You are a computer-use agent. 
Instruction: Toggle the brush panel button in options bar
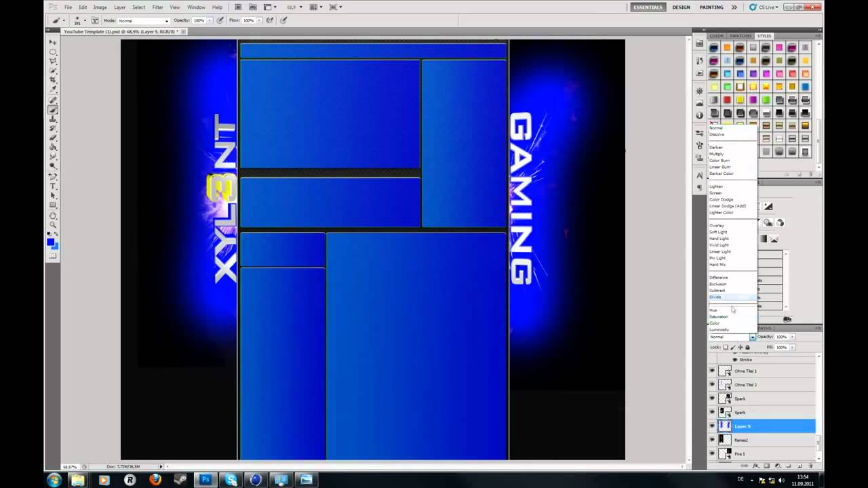tap(95, 20)
